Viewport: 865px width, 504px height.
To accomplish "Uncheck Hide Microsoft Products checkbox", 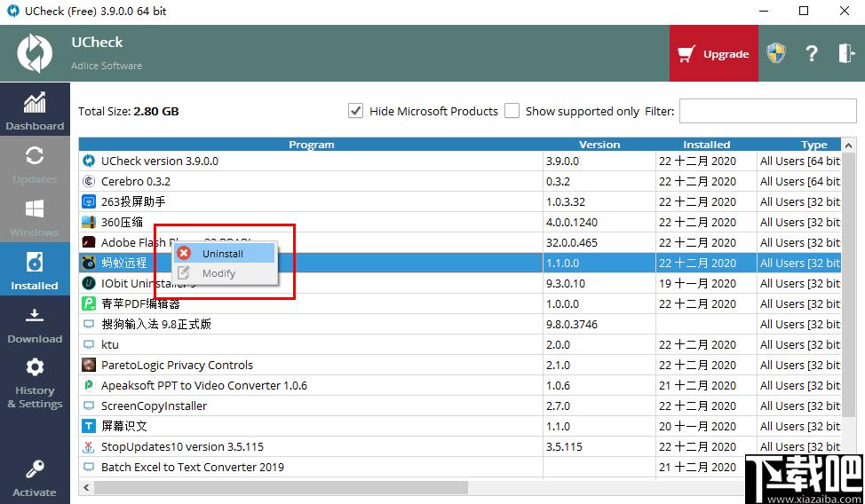I will tap(355, 111).
